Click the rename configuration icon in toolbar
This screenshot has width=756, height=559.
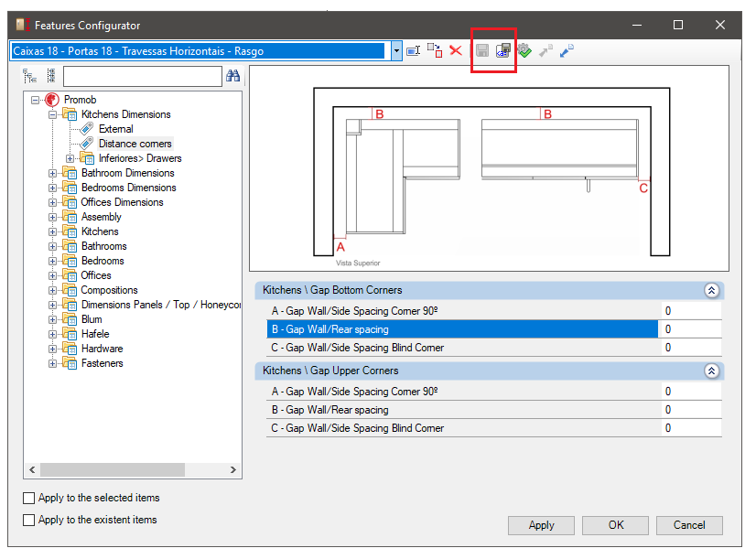click(413, 50)
